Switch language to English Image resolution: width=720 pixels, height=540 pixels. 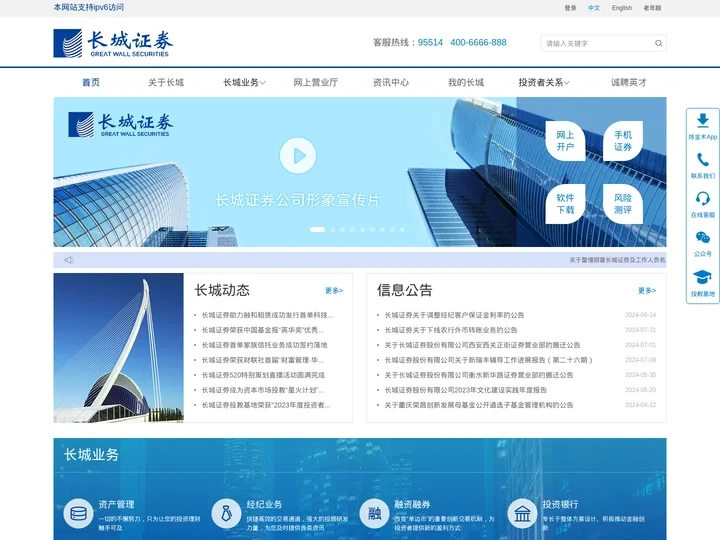(622, 8)
